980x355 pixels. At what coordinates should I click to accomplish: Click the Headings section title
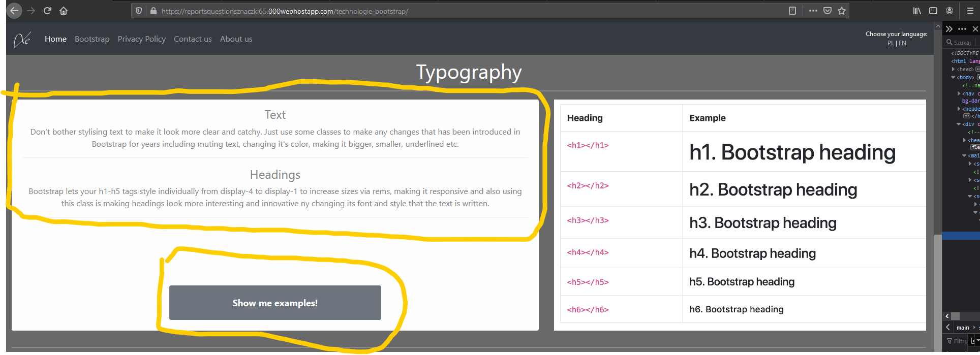(x=275, y=175)
